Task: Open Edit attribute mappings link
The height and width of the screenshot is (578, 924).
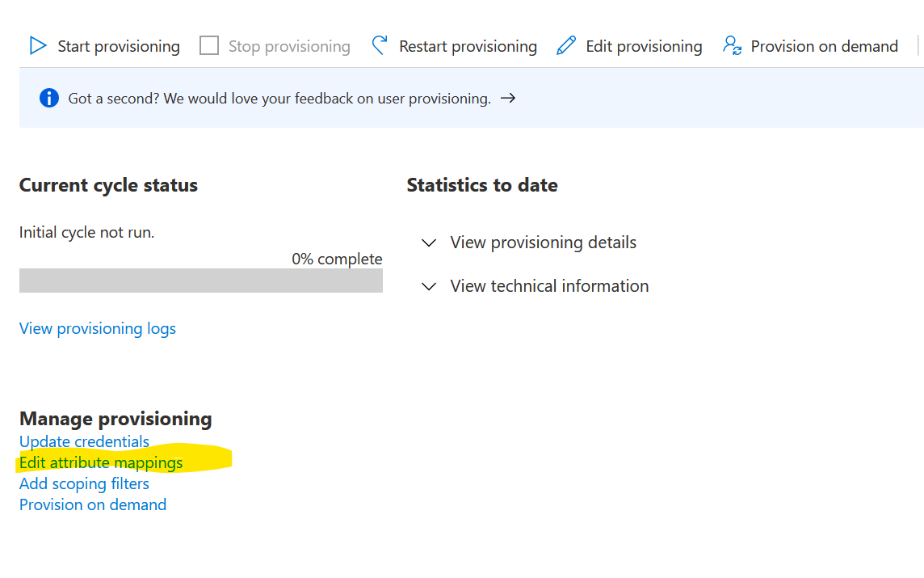Action: pyautogui.click(x=101, y=462)
